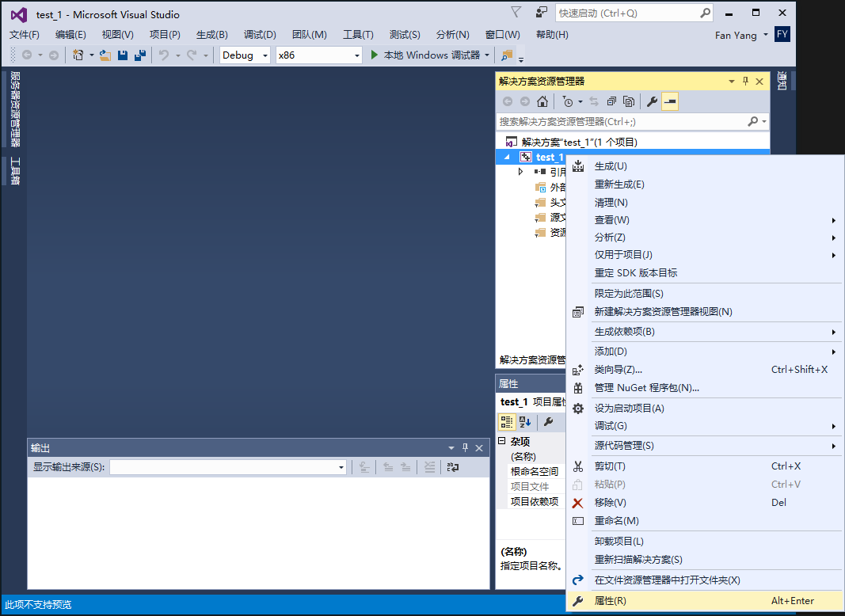This screenshot has height=616, width=845.
Task: Click the feedback icon beside quick launch
Action: (541, 13)
